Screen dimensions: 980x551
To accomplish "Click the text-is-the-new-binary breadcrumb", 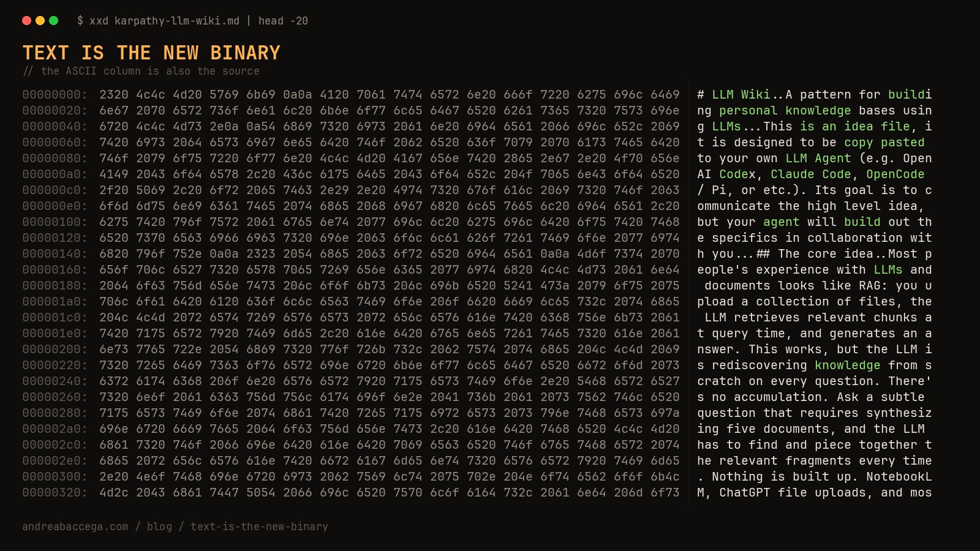I will click(x=258, y=527).
